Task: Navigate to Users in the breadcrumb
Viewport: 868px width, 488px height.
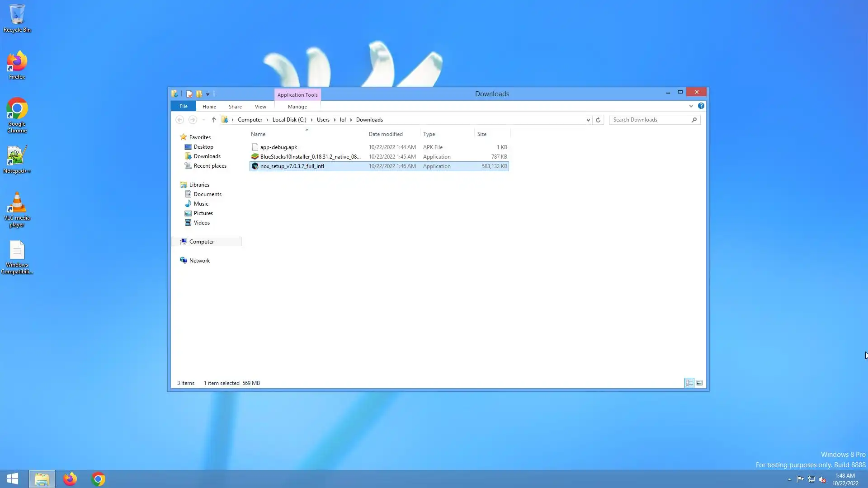Action: (323, 120)
